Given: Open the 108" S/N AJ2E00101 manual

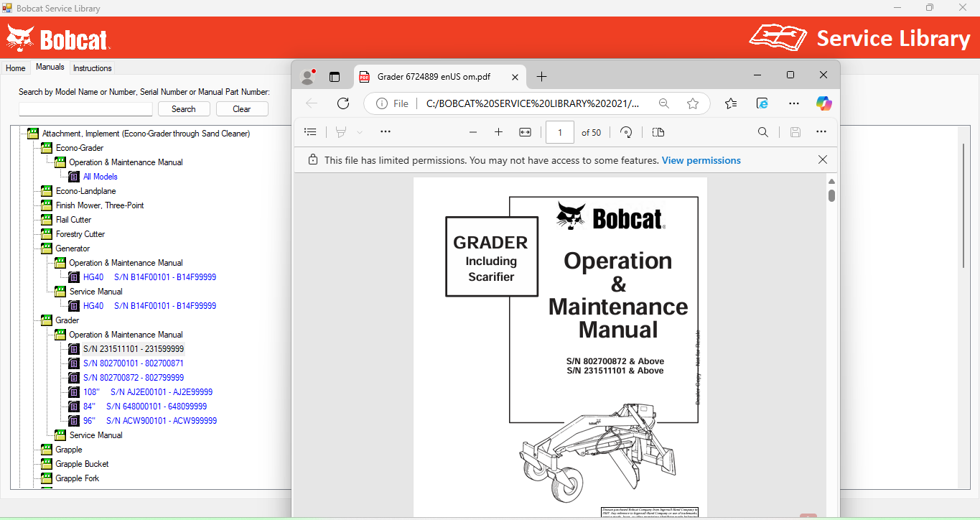Looking at the screenshot, I should 148,392.
